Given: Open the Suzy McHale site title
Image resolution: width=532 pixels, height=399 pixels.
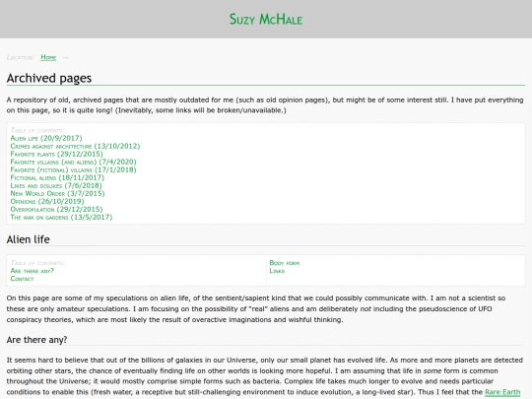Looking at the screenshot, I should (266, 19).
